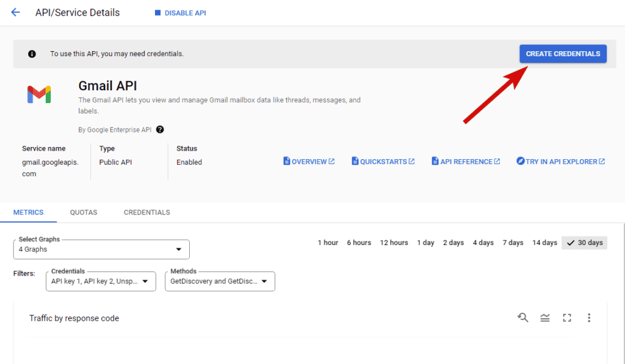Click the vertical scrollbar on the right

(x=623, y=293)
